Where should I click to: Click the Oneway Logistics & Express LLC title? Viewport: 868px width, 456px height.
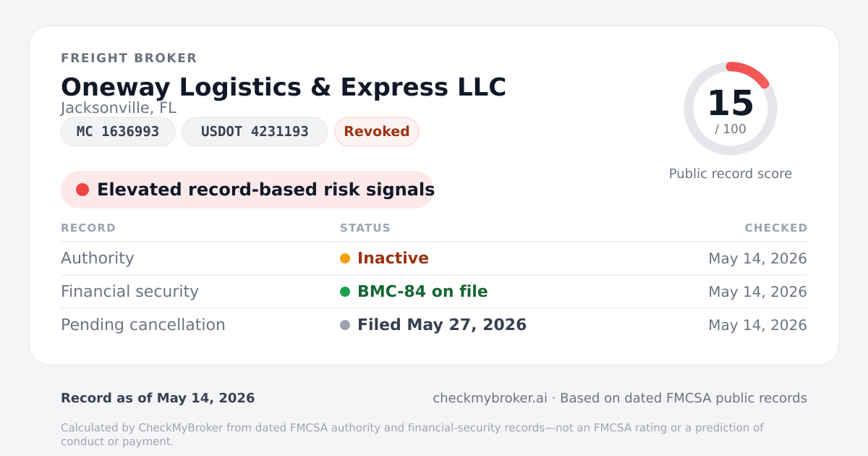point(284,87)
